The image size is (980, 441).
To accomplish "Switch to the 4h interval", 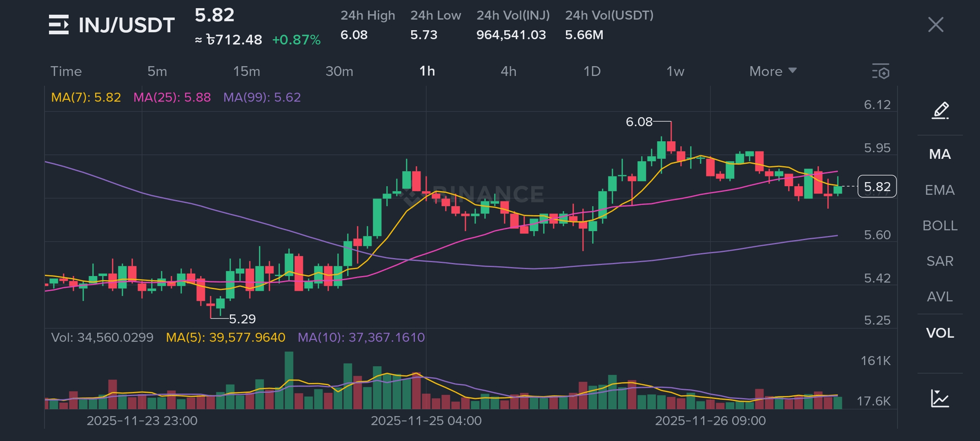I will [x=508, y=71].
